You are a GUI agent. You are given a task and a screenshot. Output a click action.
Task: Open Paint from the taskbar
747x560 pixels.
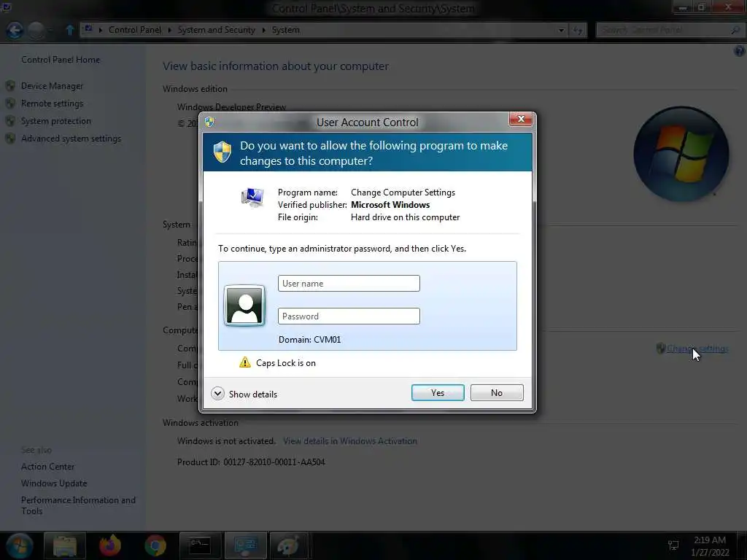click(290, 545)
